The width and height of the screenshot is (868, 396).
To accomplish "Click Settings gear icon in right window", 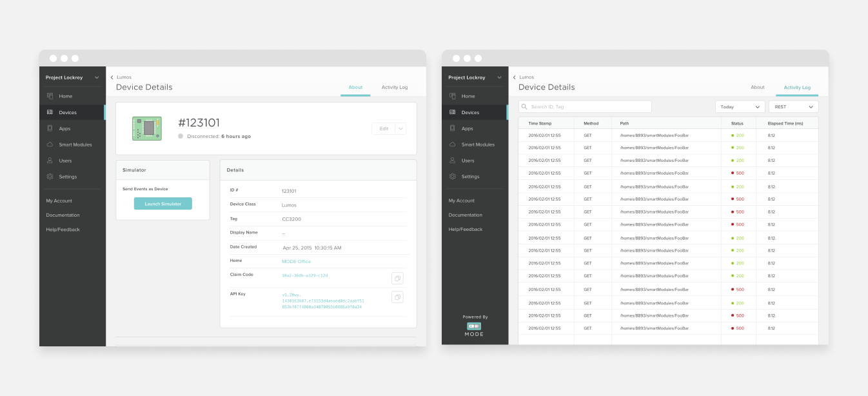I will point(453,176).
